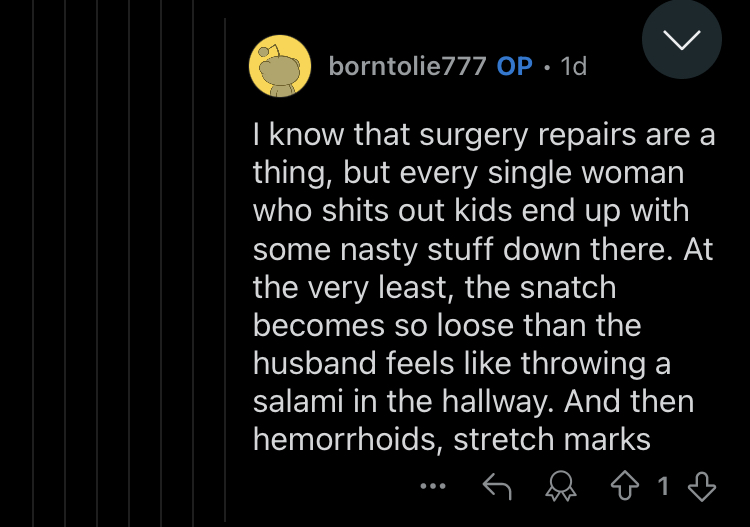Collapse the second outermost thread line
This screenshot has height=527, width=750.
(65, 264)
